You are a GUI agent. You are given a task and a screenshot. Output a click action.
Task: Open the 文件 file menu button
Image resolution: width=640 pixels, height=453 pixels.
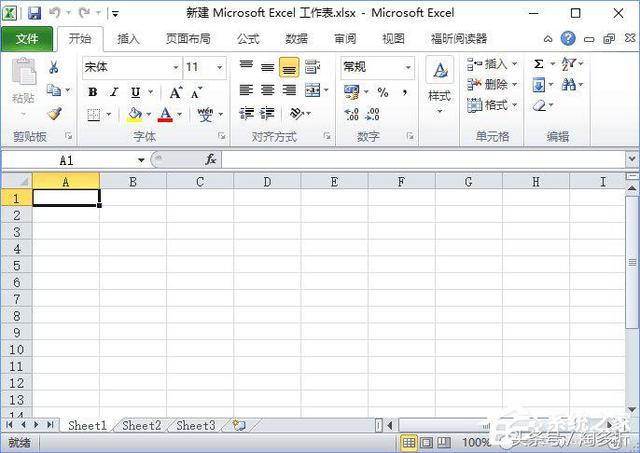click(27, 39)
